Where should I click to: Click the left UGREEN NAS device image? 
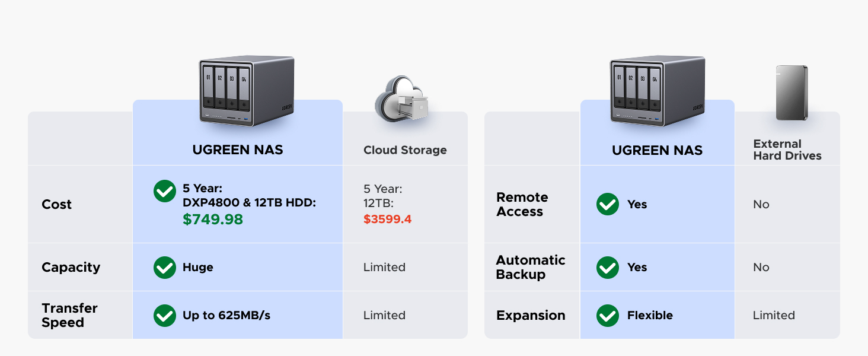[246, 90]
